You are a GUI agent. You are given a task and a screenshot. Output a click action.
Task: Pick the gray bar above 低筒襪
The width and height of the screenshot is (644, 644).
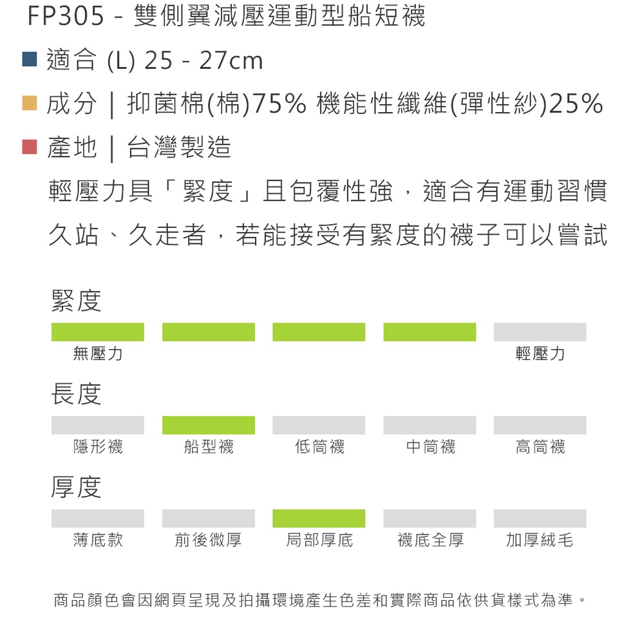coord(319,425)
